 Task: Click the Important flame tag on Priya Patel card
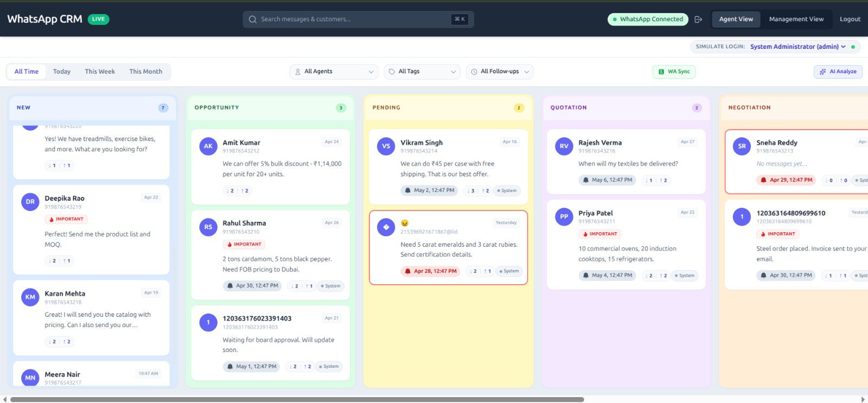pyautogui.click(x=600, y=234)
